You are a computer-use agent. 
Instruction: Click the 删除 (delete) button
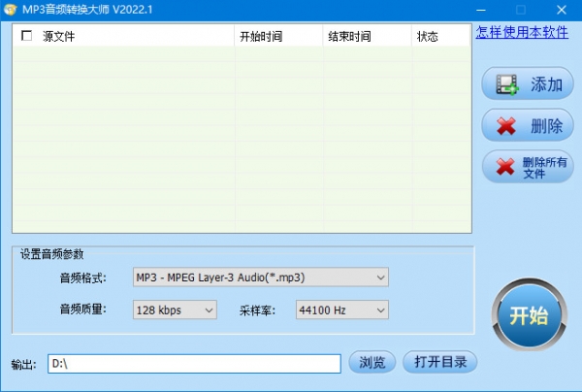(x=528, y=125)
